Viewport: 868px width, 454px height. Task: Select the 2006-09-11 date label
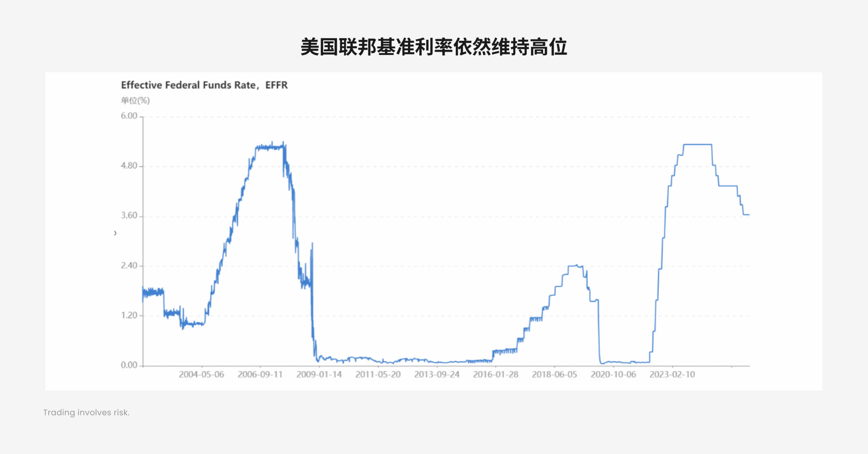tap(260, 375)
